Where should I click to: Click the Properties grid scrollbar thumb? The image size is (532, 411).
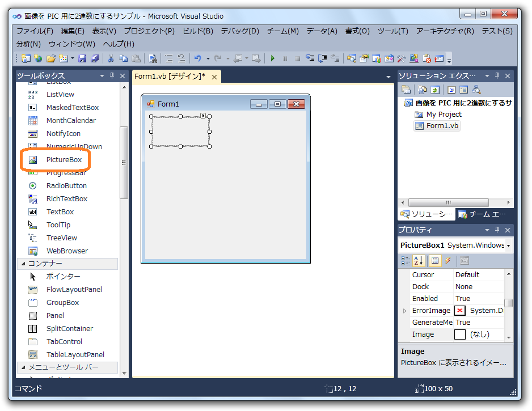pyautogui.click(x=508, y=303)
